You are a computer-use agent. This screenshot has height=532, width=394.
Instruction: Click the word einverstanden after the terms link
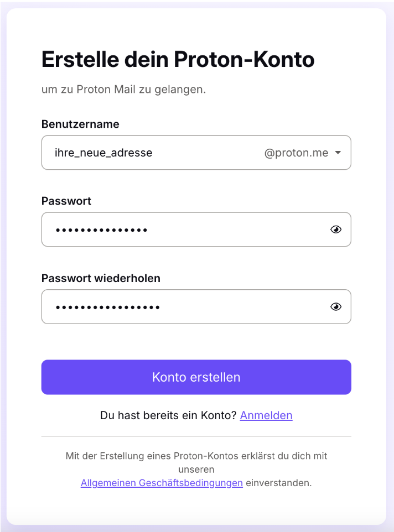[x=279, y=483]
